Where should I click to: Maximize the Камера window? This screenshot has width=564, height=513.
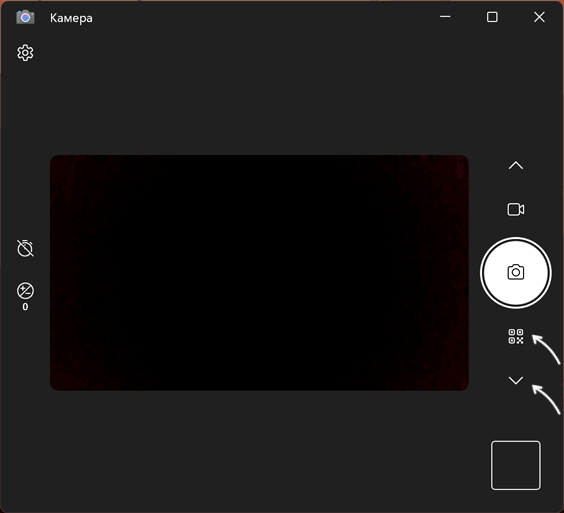click(x=492, y=17)
